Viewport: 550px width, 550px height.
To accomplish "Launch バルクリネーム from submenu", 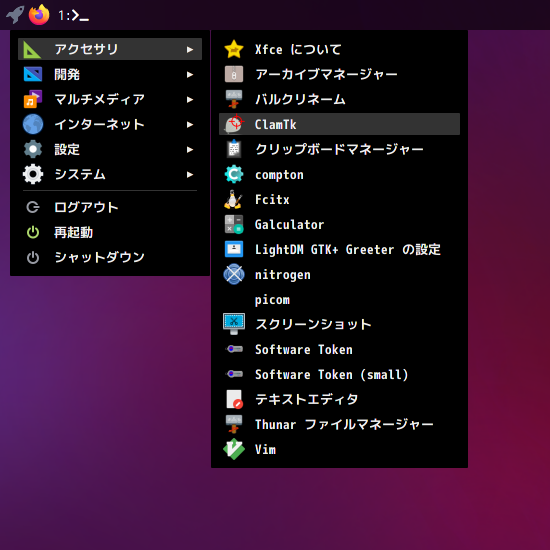I will click(x=339, y=99).
